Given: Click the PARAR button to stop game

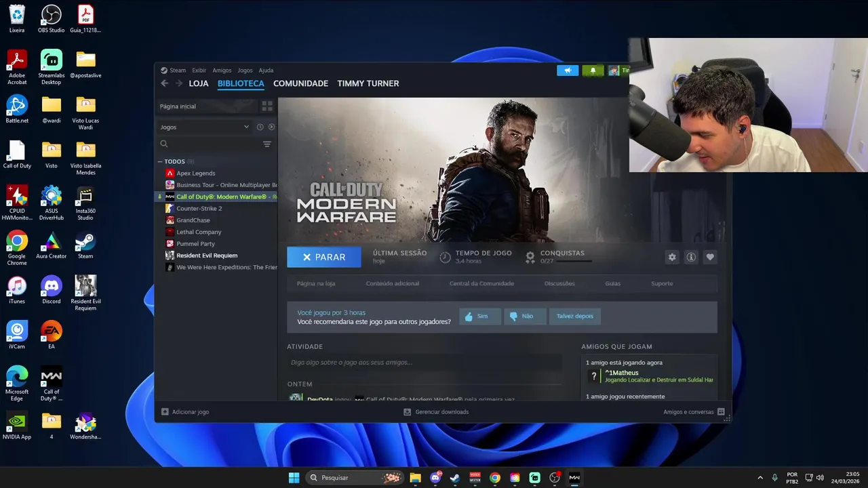Looking at the screenshot, I should (324, 257).
